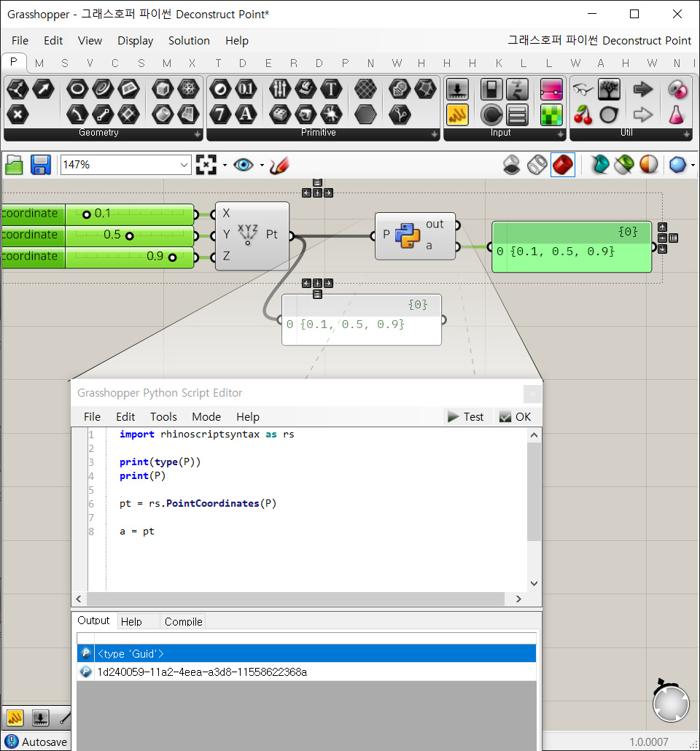The width and height of the screenshot is (700, 751).
Task: Click the yellow panel icon at bottom-left
Action: pos(15,717)
